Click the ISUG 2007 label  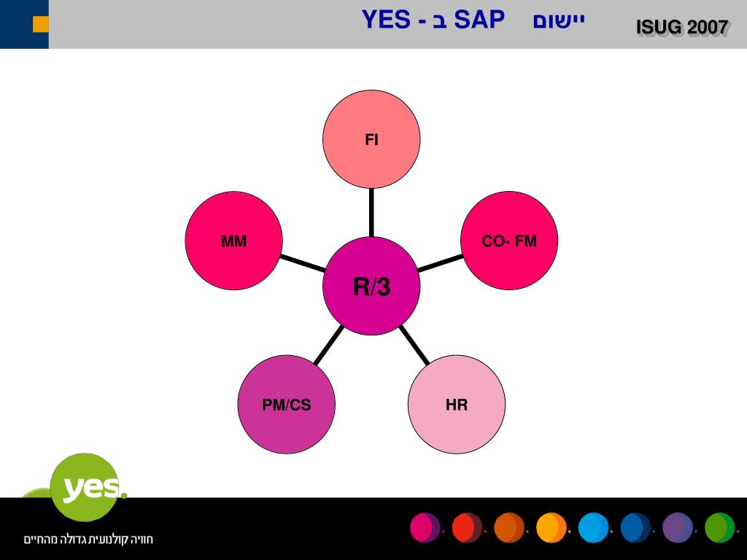[x=682, y=28]
